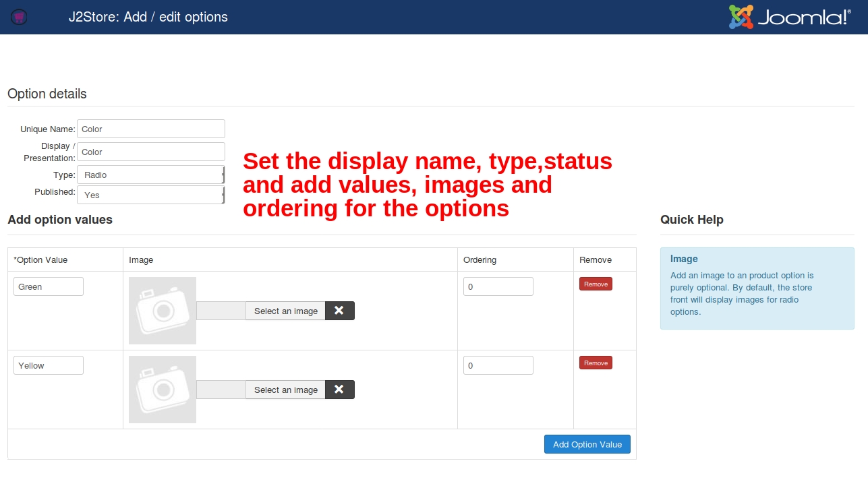Click the "J2Store: Add / edit options" title

tap(148, 17)
